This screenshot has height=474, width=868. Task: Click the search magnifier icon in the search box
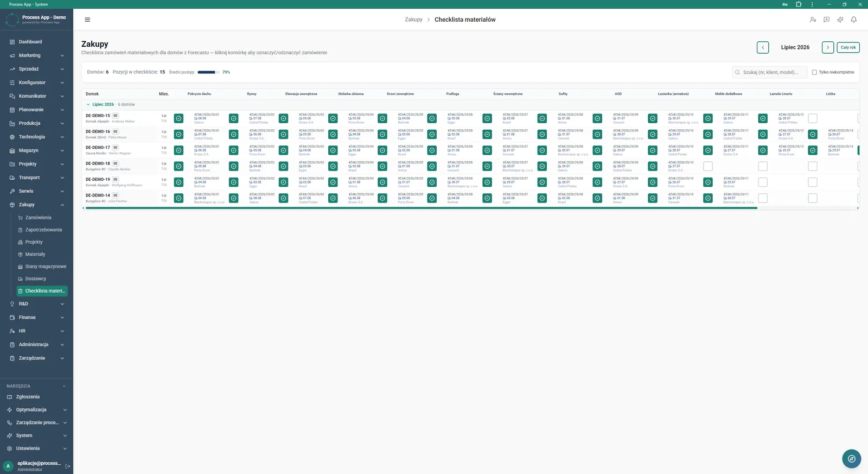(x=737, y=72)
